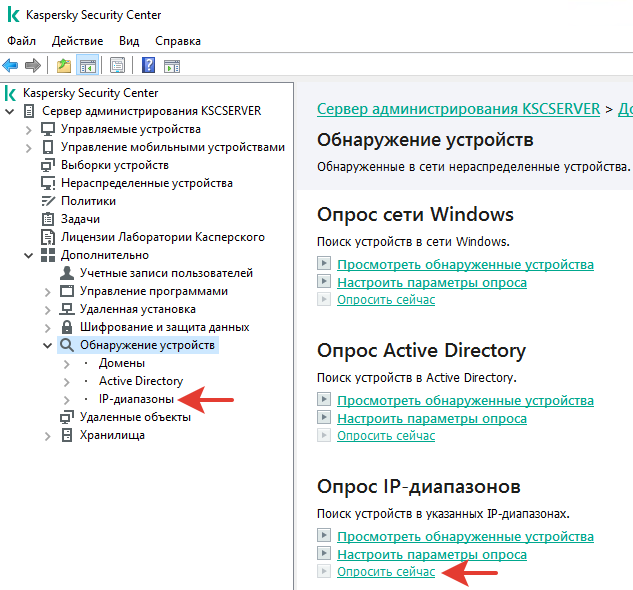
Task: View discovered devices under Опрос сети Windows
Action: (465, 265)
